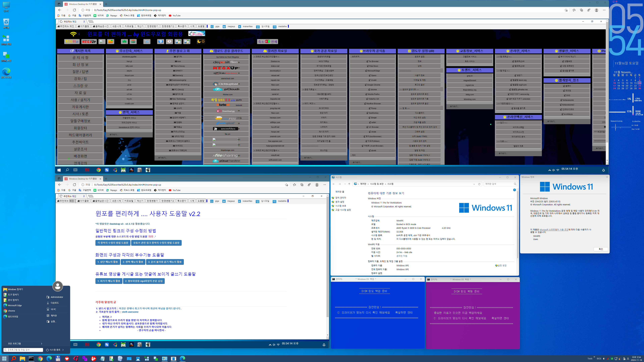Open 휴지통 recycle bin desktop icon
This screenshot has width=644, height=362.
pos(6,23)
